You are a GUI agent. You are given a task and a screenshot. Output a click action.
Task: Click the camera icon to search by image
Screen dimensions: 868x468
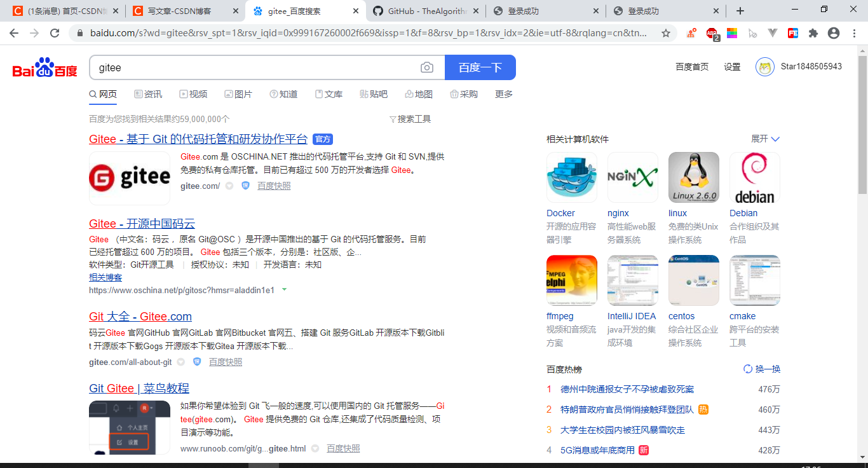[426, 67]
